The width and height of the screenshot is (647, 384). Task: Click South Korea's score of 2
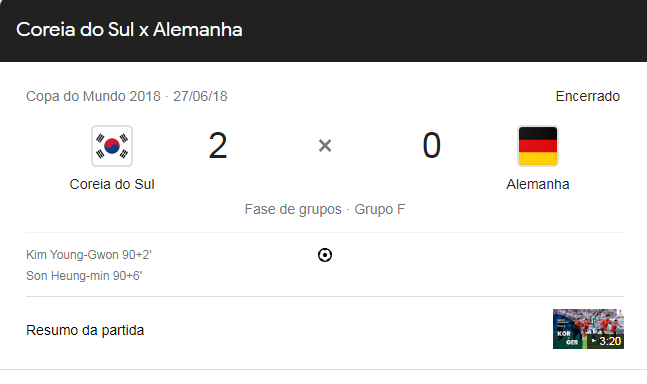pyautogui.click(x=217, y=146)
